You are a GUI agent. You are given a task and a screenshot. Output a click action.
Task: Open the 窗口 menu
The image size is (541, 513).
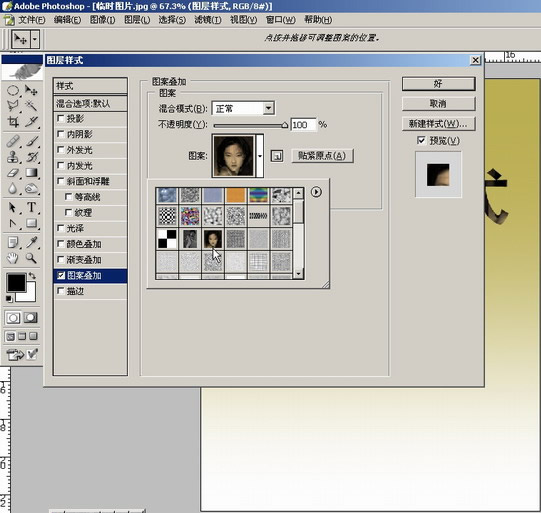click(281, 20)
